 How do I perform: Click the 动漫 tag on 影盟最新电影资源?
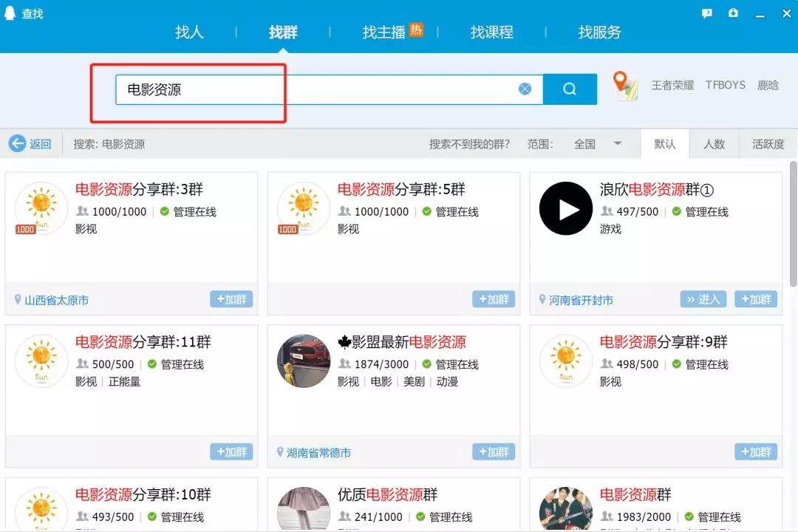click(x=447, y=381)
